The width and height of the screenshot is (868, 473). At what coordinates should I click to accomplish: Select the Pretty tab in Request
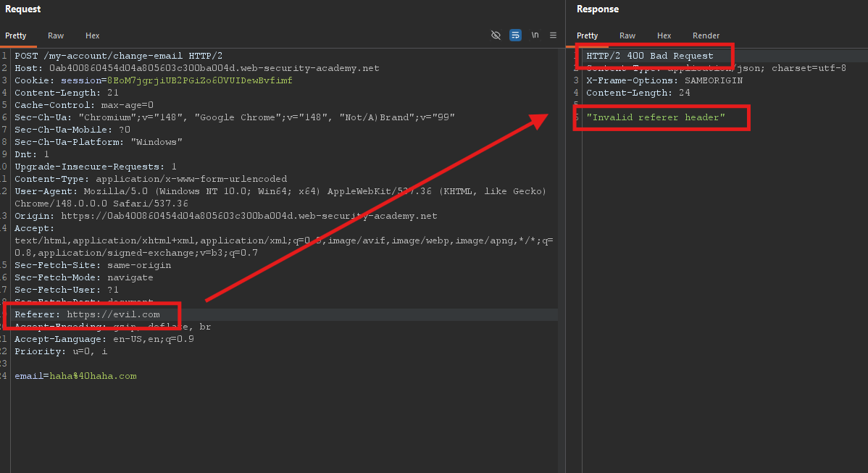coord(15,35)
